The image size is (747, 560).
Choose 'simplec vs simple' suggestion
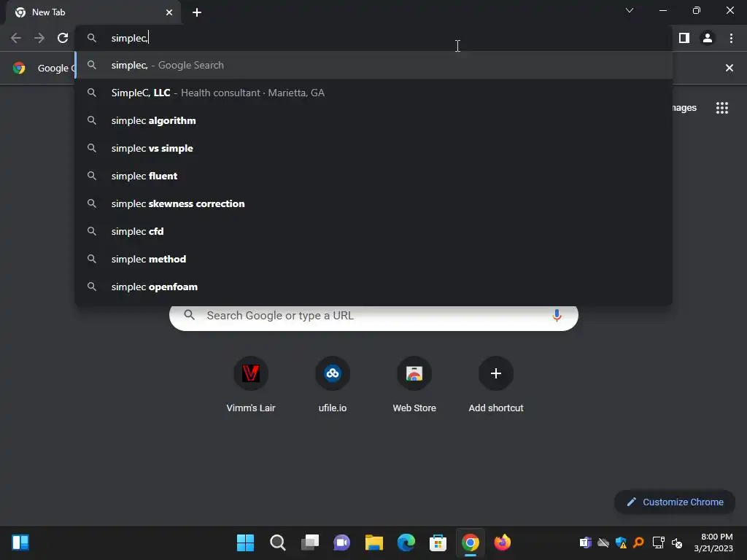point(373,148)
